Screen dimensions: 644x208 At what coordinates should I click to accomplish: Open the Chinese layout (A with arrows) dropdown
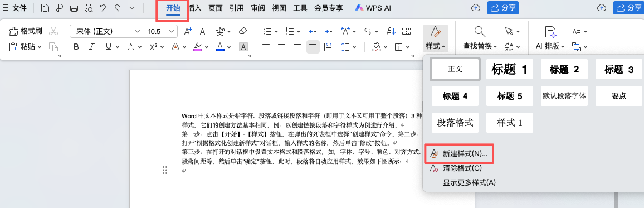pyautogui.click(x=348, y=31)
